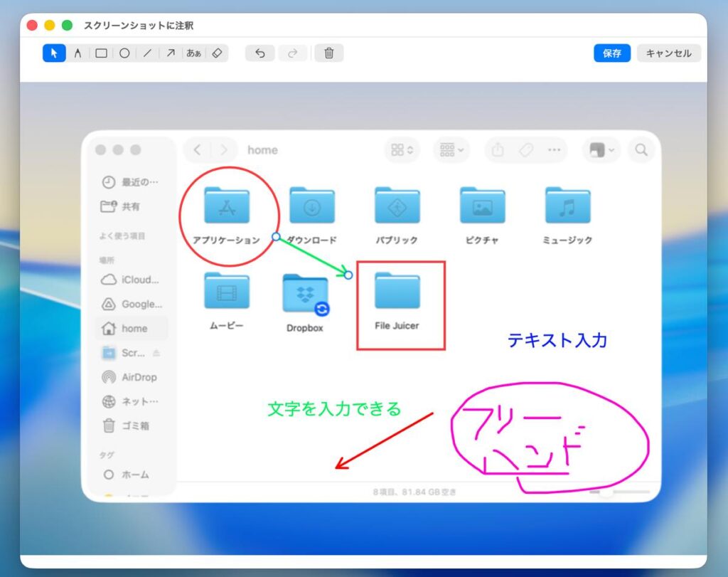
Task: Delete with the trash can icon
Action: click(x=328, y=53)
